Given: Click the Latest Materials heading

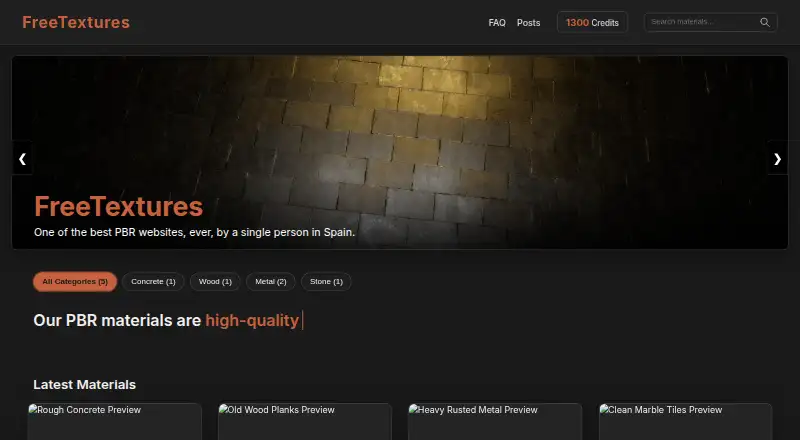Looking at the screenshot, I should tap(85, 385).
